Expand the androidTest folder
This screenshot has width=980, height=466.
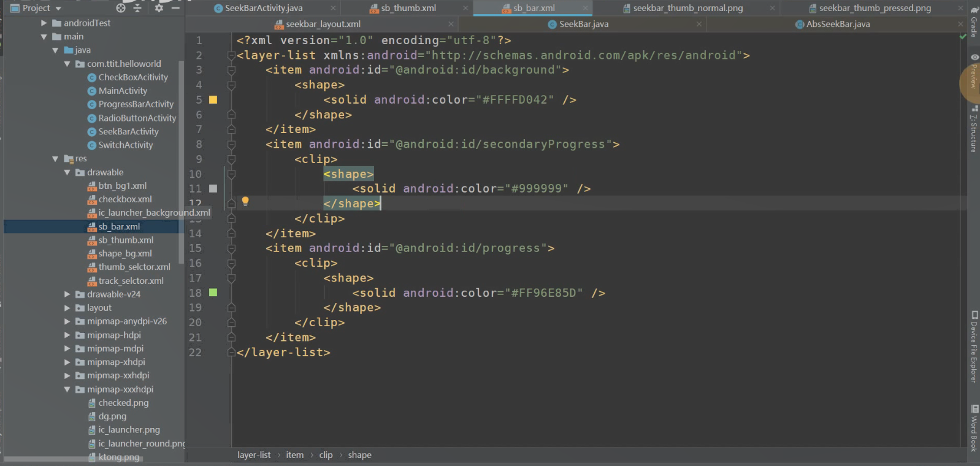tap(44, 23)
